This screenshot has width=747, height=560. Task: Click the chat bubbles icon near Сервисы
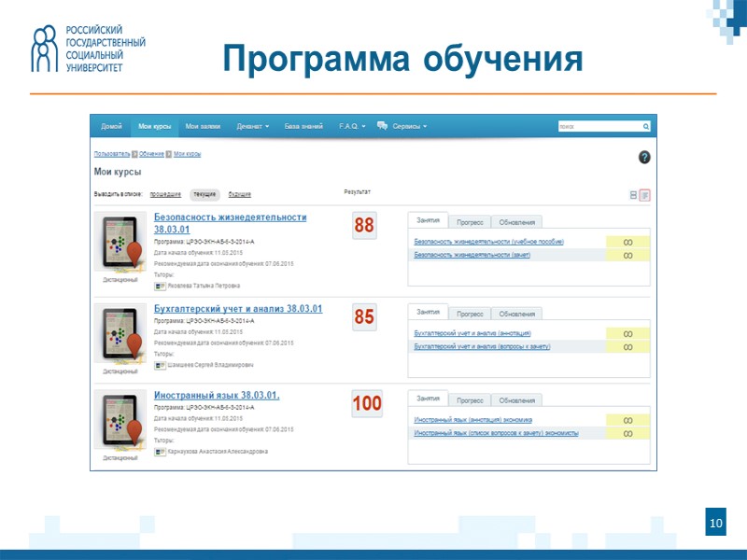pos(382,126)
